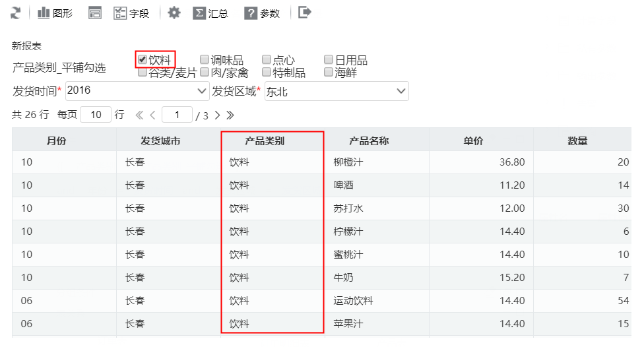Click the 12.00 unit price cell
Screen dimensions: 644x347
[482, 208]
